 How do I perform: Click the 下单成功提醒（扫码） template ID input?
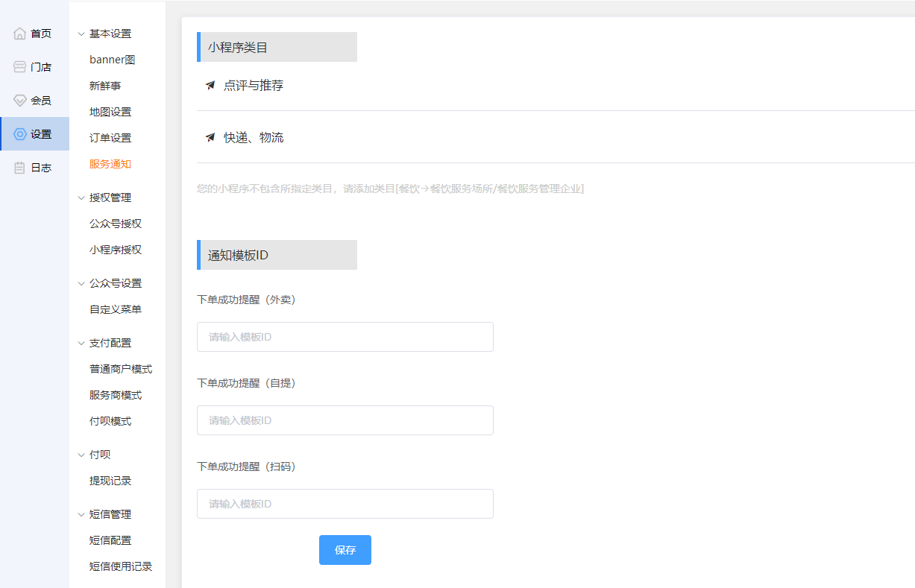pos(345,504)
